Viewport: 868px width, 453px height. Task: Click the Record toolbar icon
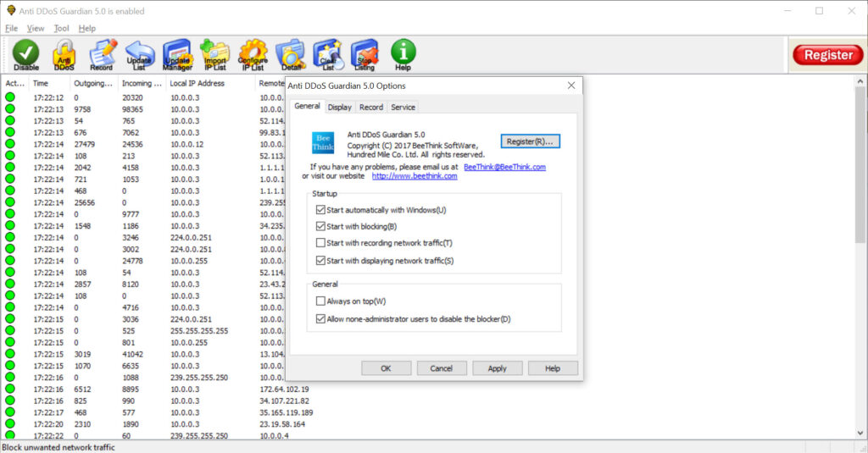[x=102, y=55]
